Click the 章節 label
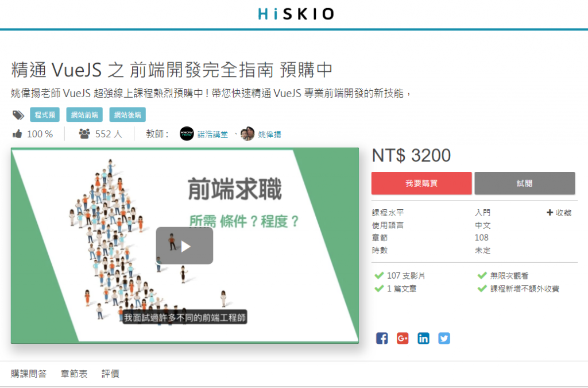This screenshot has height=388, width=588. tap(380, 237)
